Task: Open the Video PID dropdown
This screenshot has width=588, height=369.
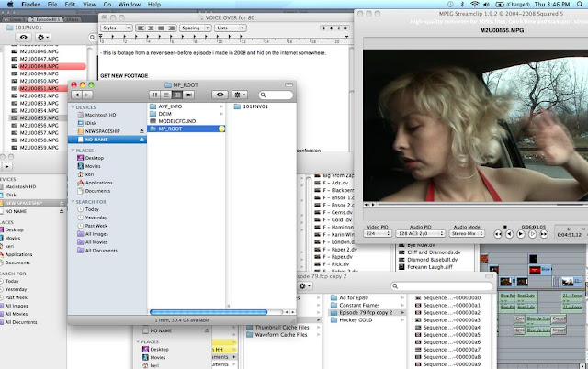Action: (x=378, y=233)
